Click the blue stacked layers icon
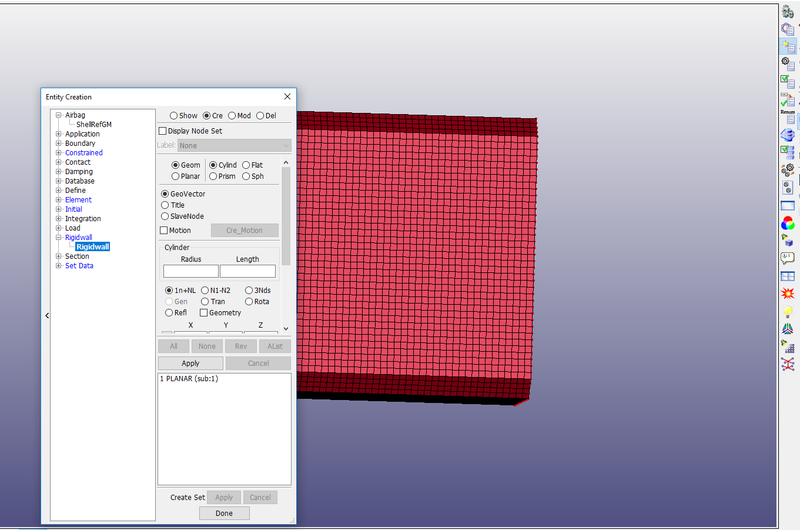 788,135
